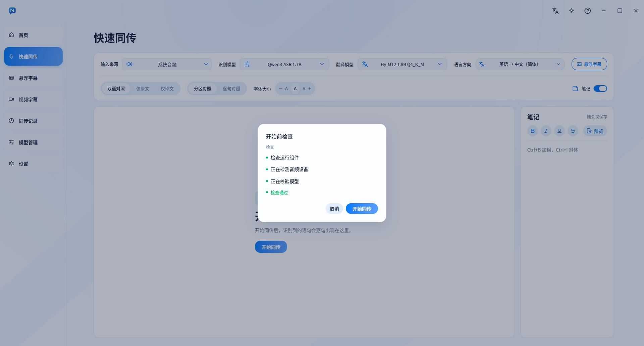
Task: Apply strikethrough with the S icon
Action: [573, 131]
